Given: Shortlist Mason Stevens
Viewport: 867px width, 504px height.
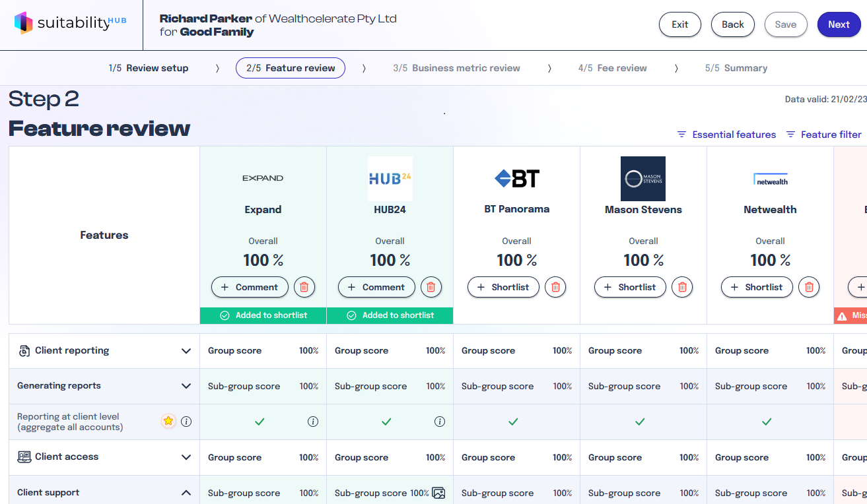Looking at the screenshot, I should pos(630,287).
